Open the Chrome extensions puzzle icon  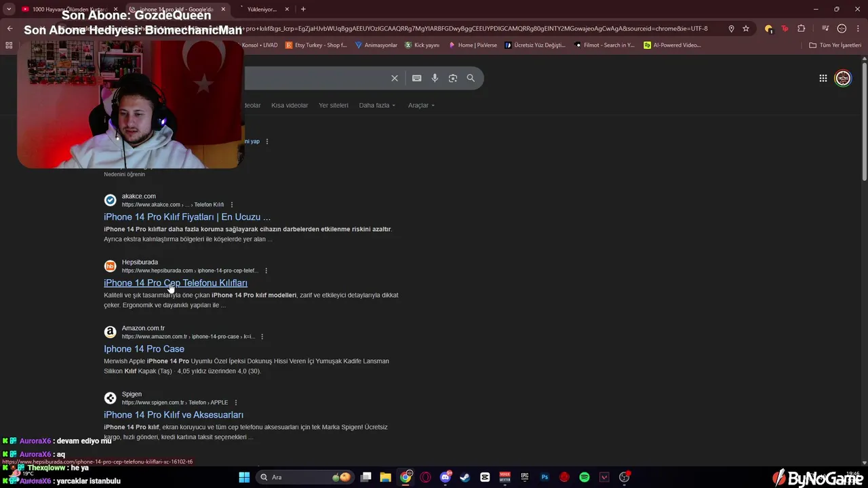click(801, 28)
